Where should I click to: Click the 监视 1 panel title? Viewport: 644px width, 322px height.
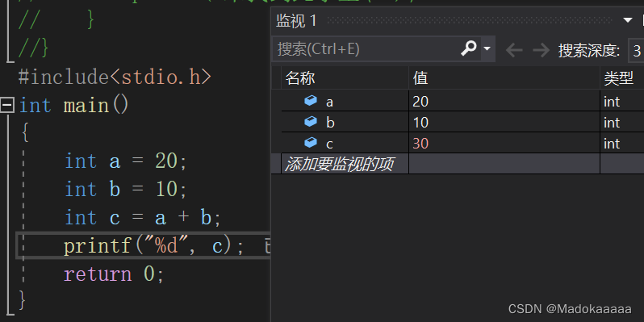pos(296,20)
